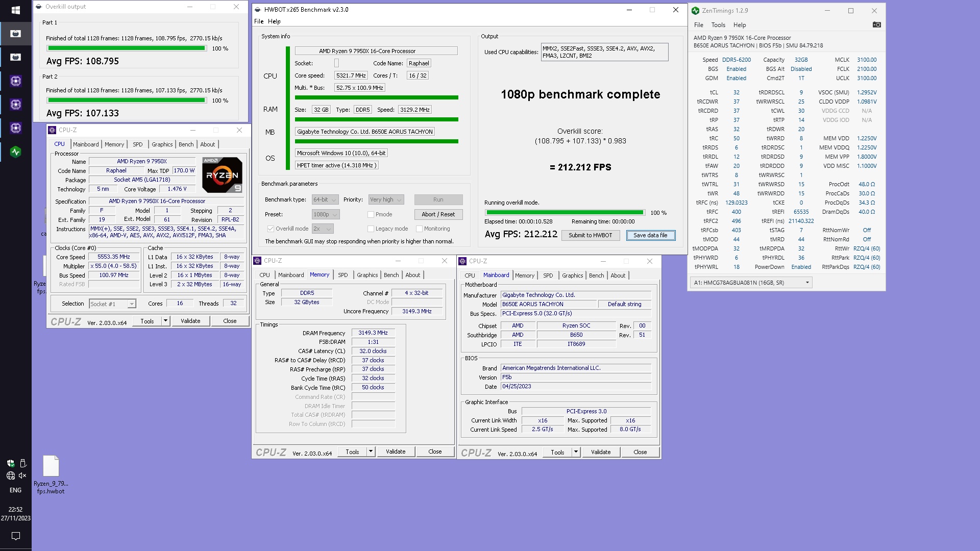
Task: Open Windows Security tray shield icon
Action: (10, 463)
